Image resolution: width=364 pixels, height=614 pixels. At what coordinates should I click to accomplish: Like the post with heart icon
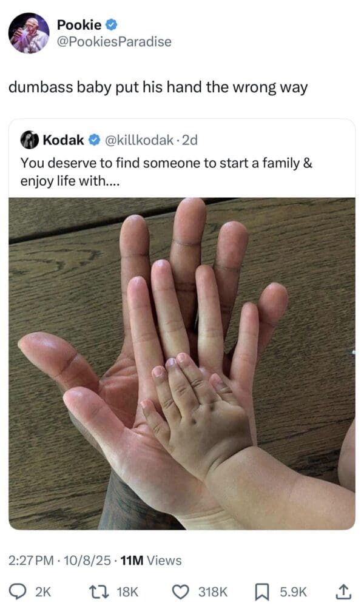click(x=180, y=592)
